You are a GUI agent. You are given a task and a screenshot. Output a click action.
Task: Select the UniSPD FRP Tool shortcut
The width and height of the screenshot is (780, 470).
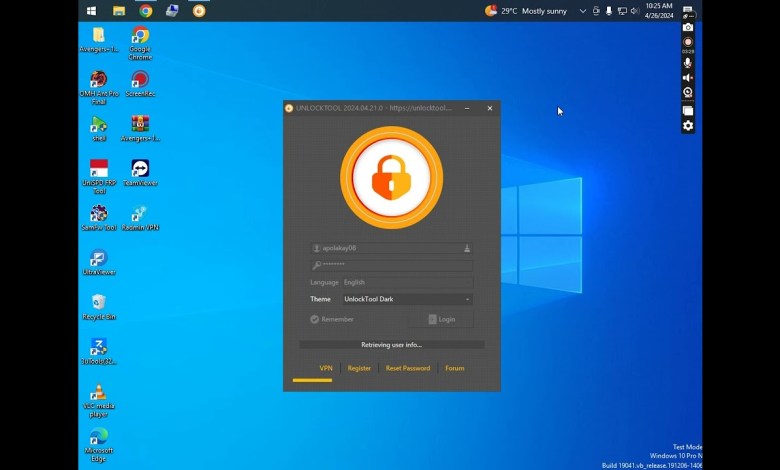click(x=99, y=177)
